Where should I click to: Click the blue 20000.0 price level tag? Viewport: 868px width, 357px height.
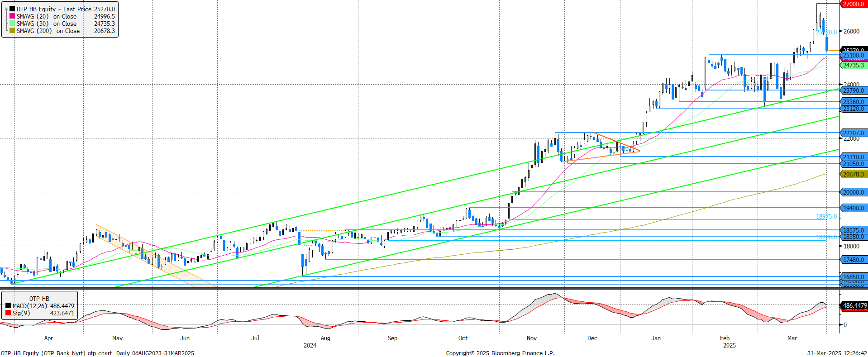point(854,192)
